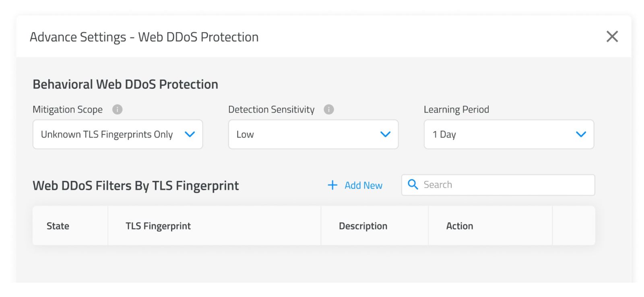Click the Add New link
Image resolution: width=644 pixels, height=297 pixels.
click(x=363, y=185)
